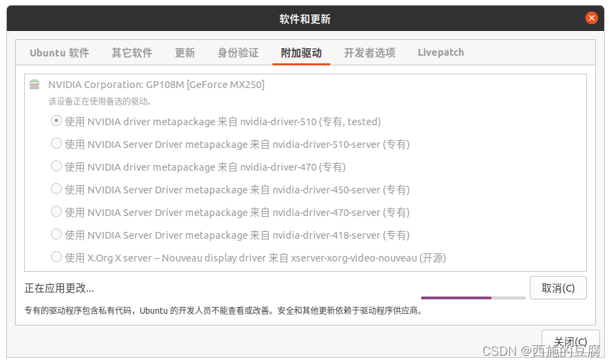Click the 软件和更新 window title bar

click(305, 19)
